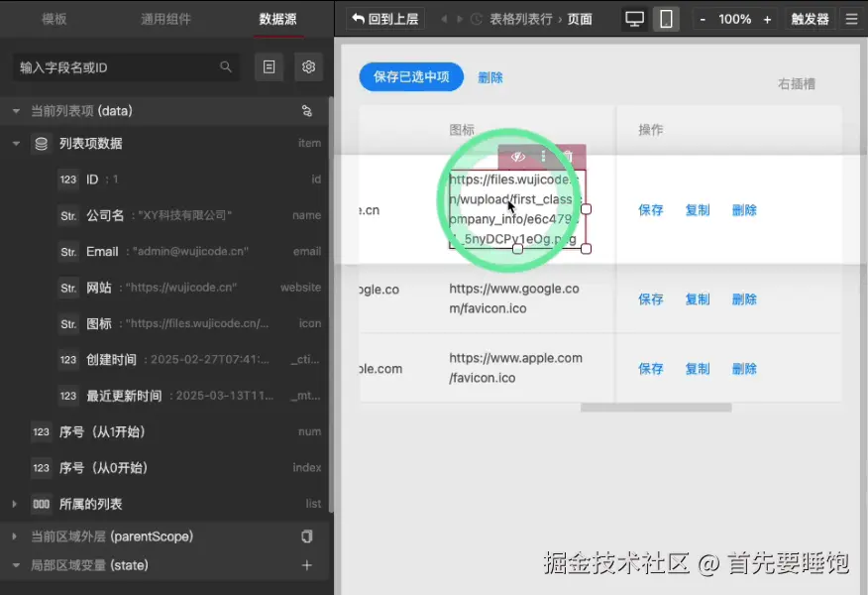Click 复制 in the first table row
This screenshot has height=595, width=868.
click(x=698, y=210)
